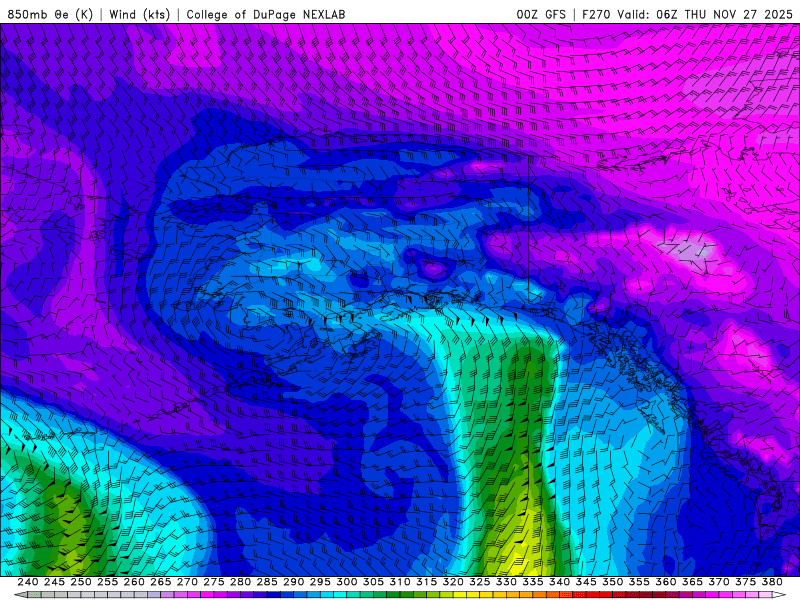Click the 345 scale label
Viewport: 800px width, 600px height.
586,582
